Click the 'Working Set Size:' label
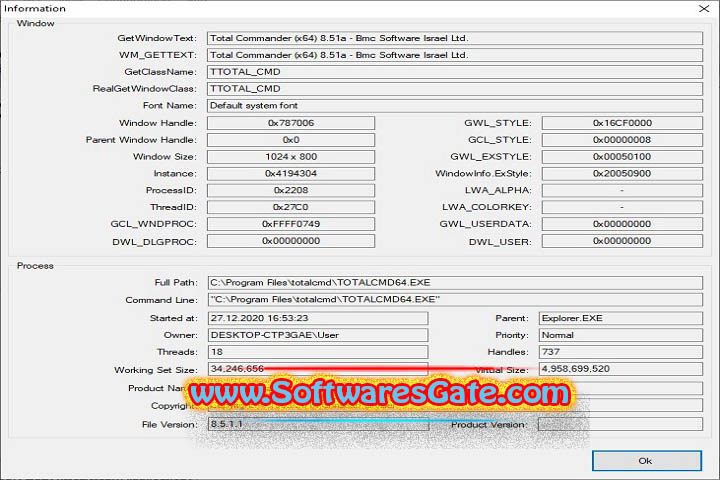Image resolution: width=720 pixels, height=480 pixels. [x=156, y=370]
